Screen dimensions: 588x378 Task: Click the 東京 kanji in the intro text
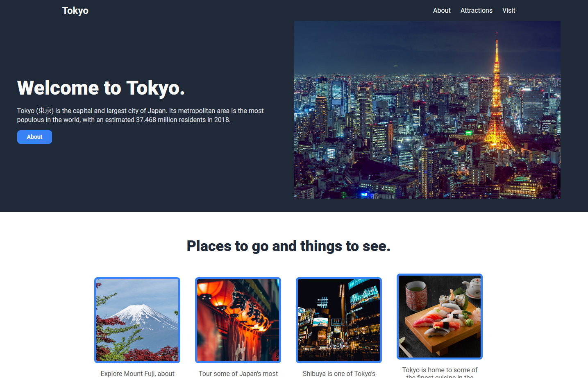pyautogui.click(x=45, y=111)
